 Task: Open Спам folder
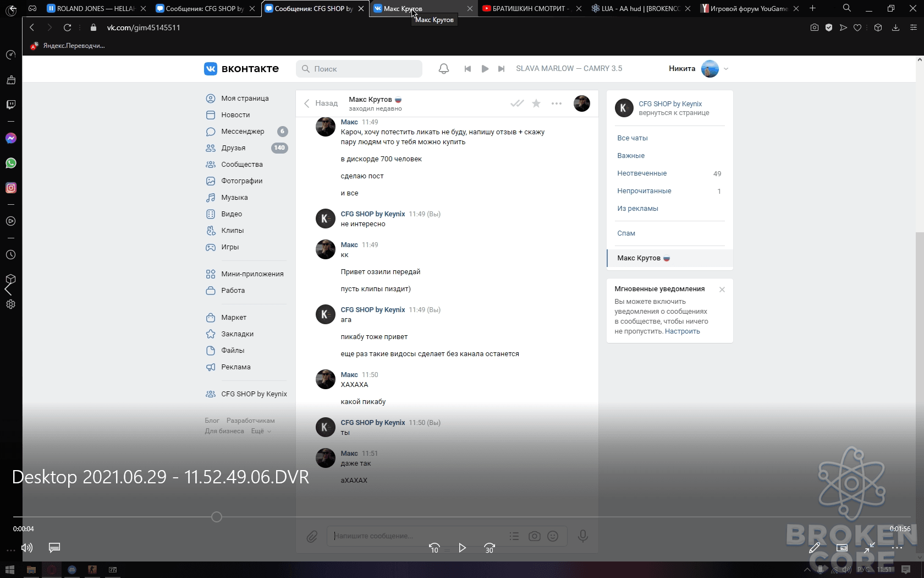pyautogui.click(x=626, y=233)
